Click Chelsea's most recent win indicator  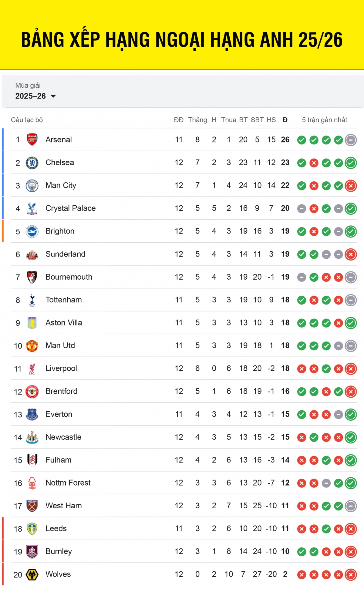tap(351, 163)
